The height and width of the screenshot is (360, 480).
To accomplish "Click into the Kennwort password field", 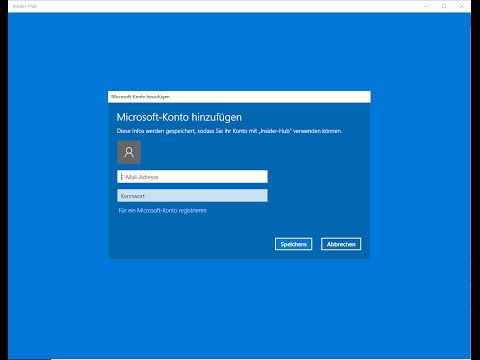I will coord(192,196).
